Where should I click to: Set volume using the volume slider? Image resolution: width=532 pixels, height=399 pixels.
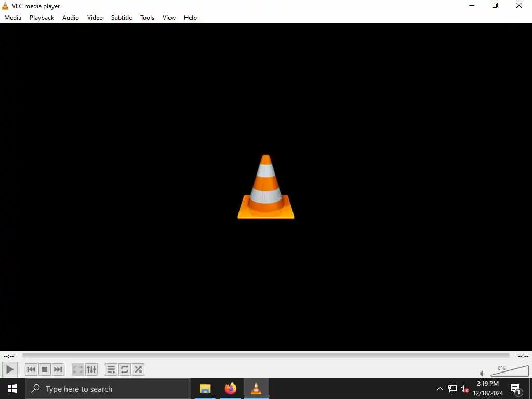(x=510, y=371)
